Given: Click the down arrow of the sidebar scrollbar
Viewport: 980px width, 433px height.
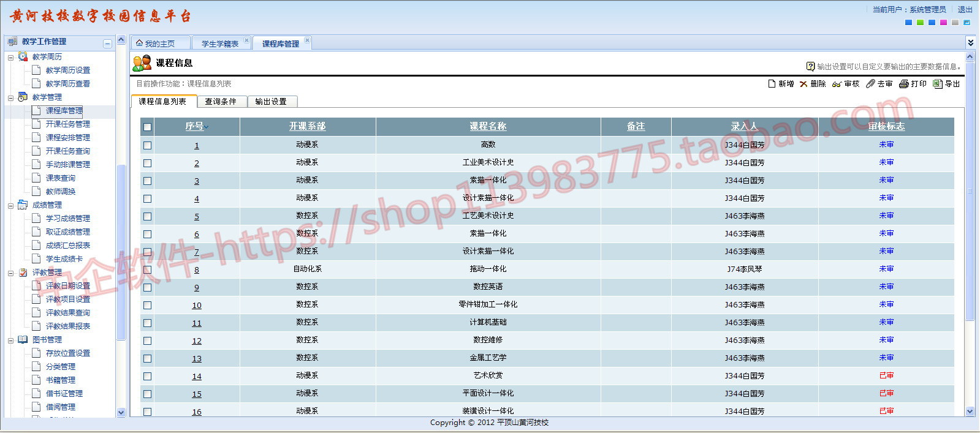Looking at the screenshot, I should 121,413.
